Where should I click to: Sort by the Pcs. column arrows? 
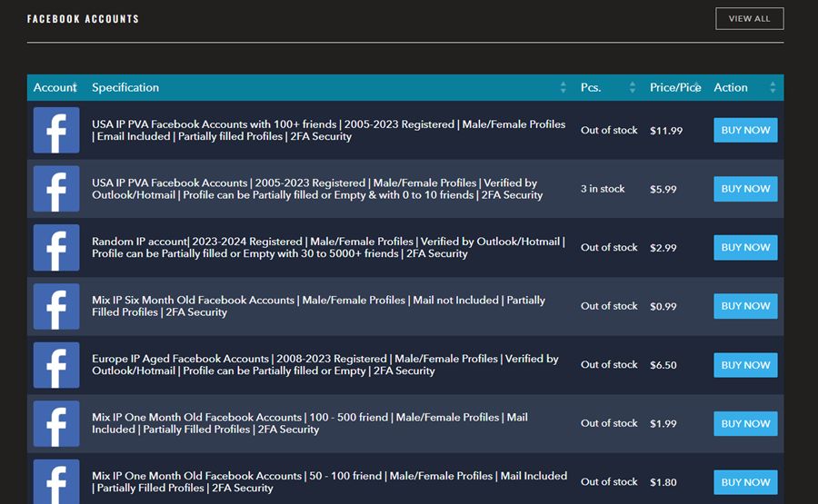pos(633,87)
